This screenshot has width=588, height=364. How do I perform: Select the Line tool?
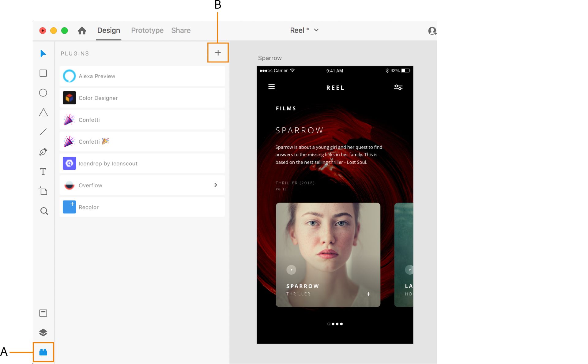[43, 132]
